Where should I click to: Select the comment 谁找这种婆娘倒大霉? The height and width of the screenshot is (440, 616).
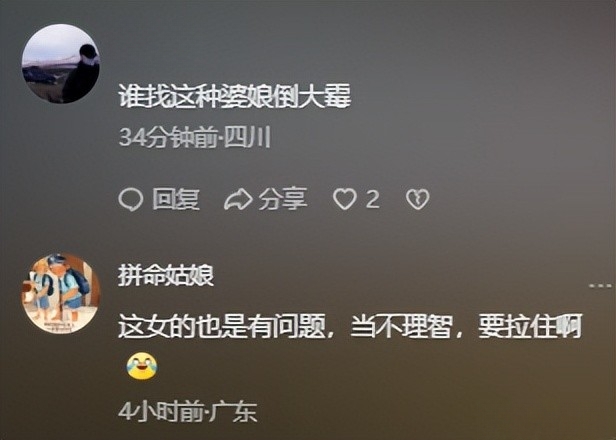pos(235,96)
